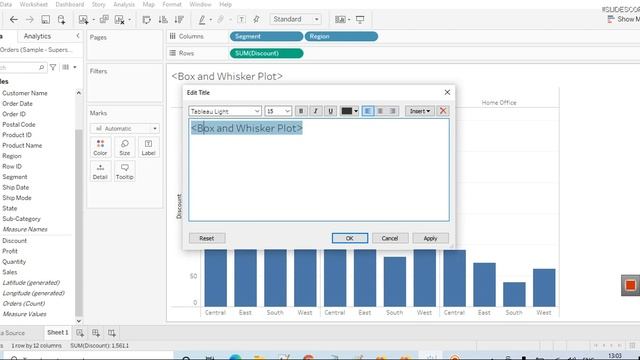This screenshot has height=360, width=640.
Task: Click the Color card in Marks
Action: pos(100,147)
